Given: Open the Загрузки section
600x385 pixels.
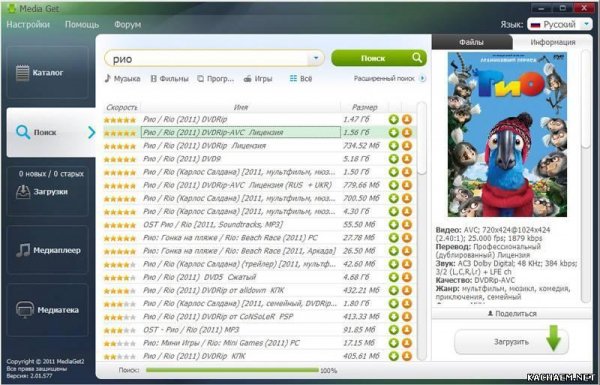Looking at the screenshot, I should [47, 192].
